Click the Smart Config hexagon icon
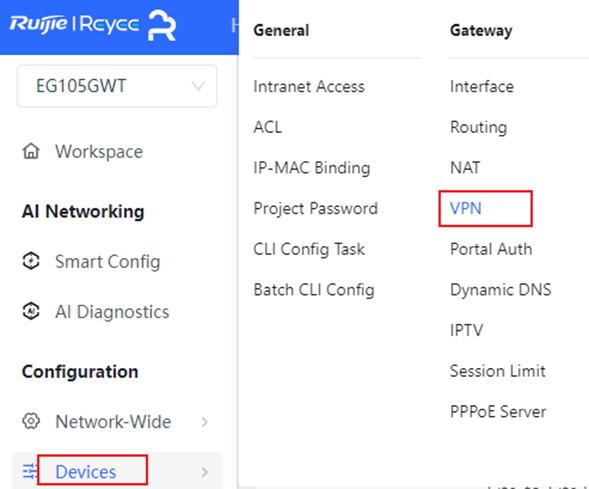Screen dimensions: 589x489 click(31, 261)
